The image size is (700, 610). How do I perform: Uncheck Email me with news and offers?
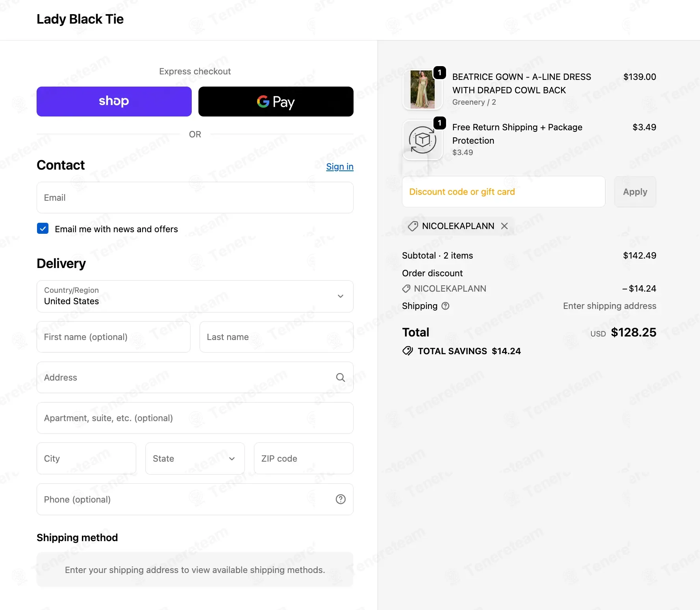(x=43, y=229)
